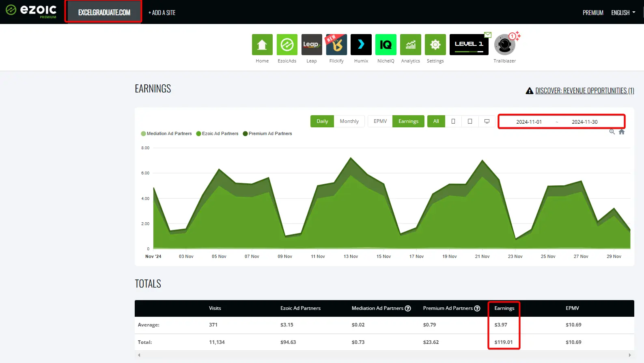
Task: Filter by desktop monitor icon
Action: point(487,121)
